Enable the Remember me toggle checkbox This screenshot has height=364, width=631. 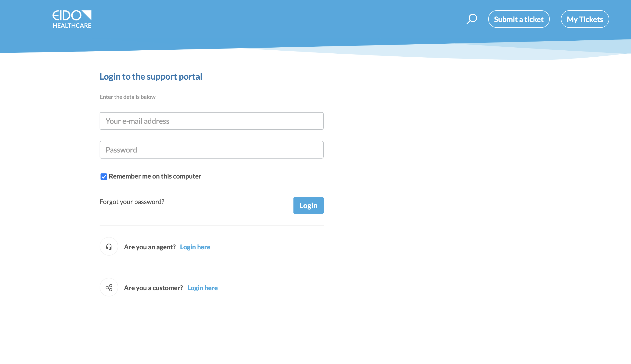104,176
